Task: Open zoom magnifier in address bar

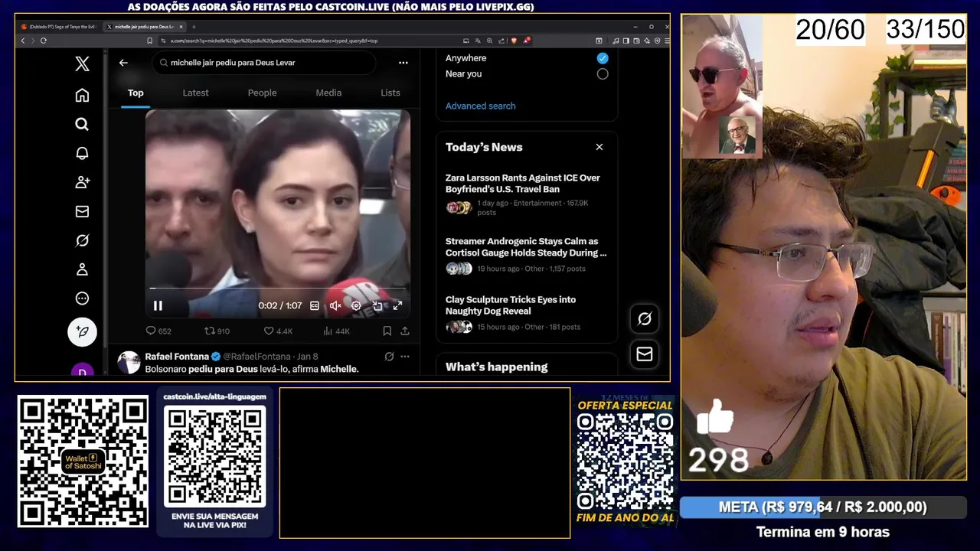Action: (x=489, y=41)
